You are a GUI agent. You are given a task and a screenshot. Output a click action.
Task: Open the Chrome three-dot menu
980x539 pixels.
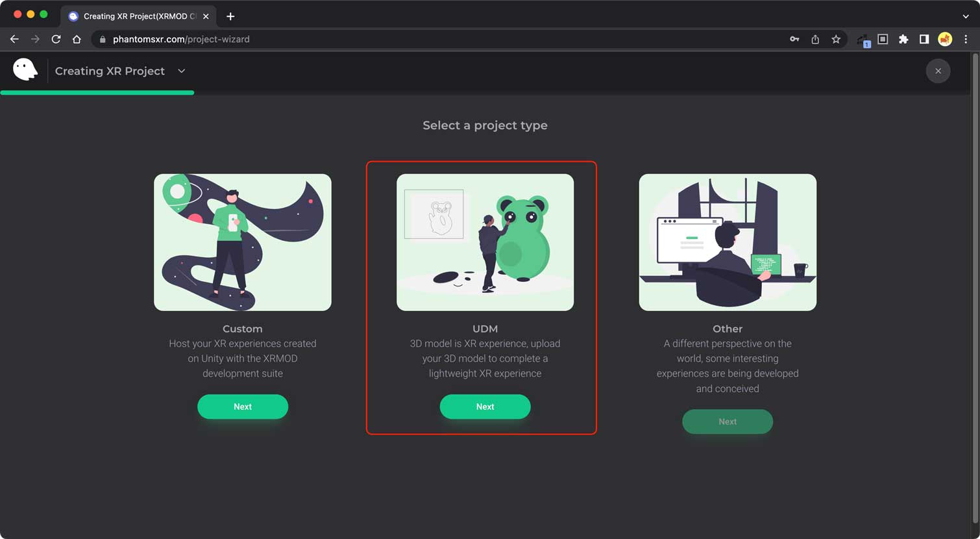click(x=966, y=39)
